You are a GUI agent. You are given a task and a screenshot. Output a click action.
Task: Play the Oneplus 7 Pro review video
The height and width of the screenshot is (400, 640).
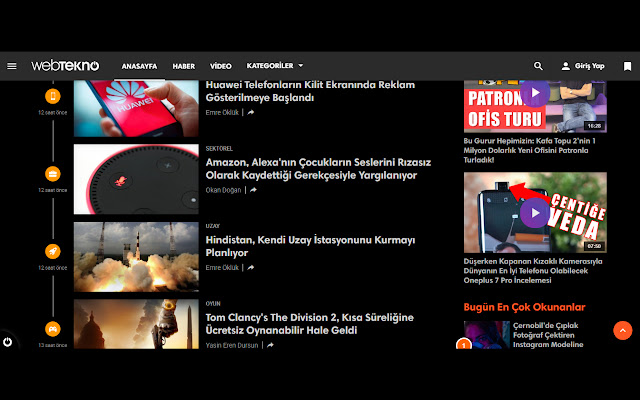(x=534, y=211)
